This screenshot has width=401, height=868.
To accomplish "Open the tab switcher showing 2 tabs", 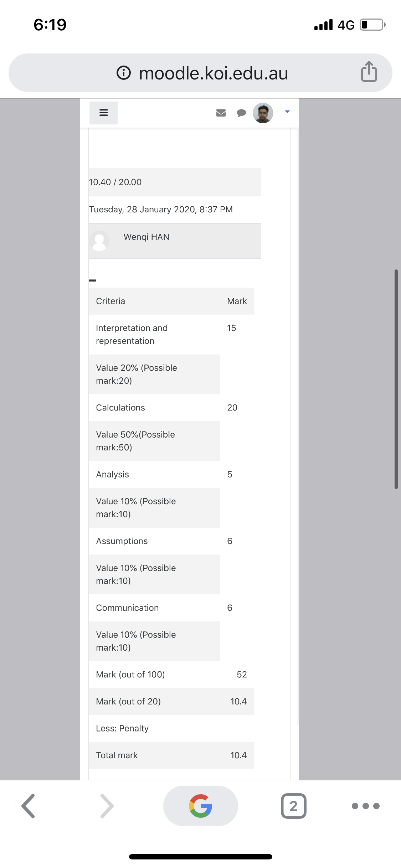I will [x=294, y=806].
